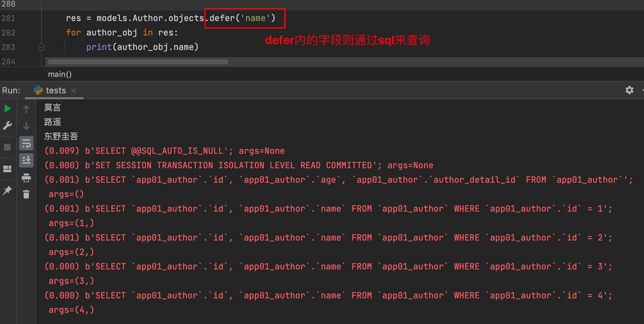644x324 pixels.
Task: Pin the Run tab with the pin icon
Action: (7, 190)
